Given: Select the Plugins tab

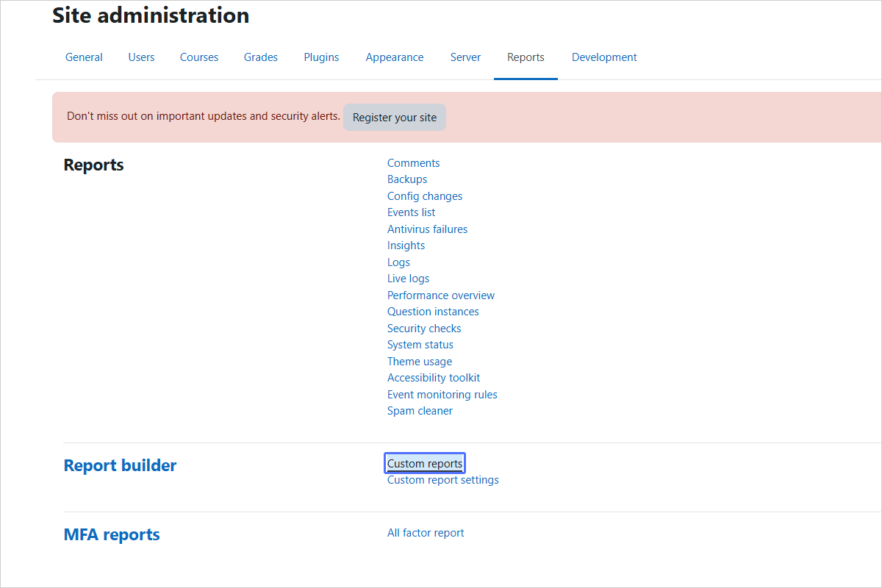Looking at the screenshot, I should point(321,57).
